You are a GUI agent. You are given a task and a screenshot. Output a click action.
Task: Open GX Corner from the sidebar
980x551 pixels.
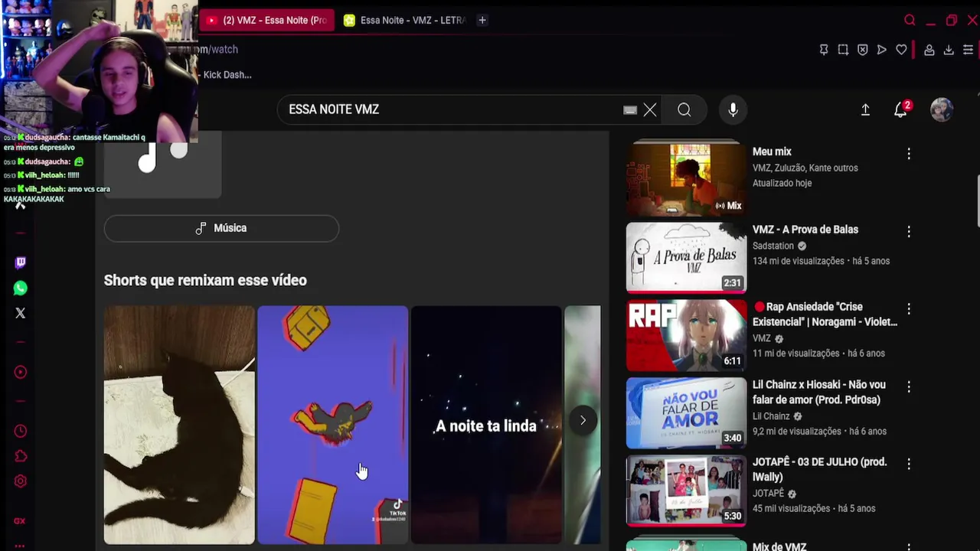[20, 521]
